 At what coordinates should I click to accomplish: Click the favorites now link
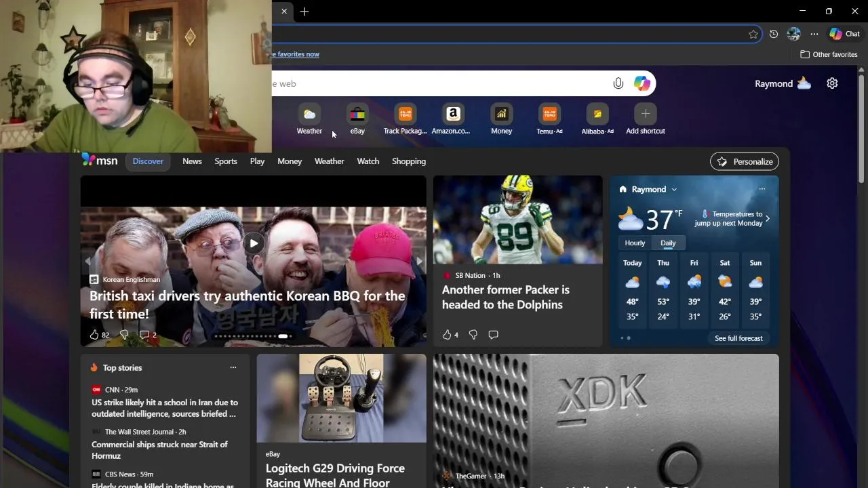click(296, 54)
